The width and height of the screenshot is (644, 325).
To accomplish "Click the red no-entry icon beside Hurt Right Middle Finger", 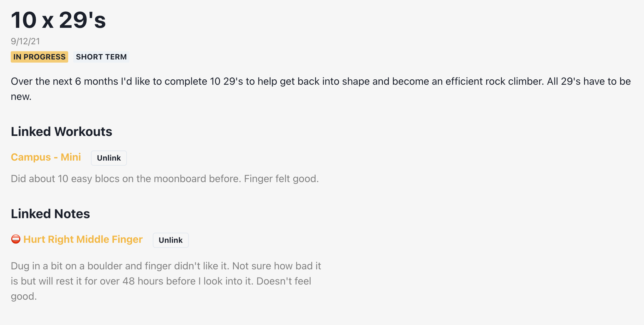I will 16,239.
